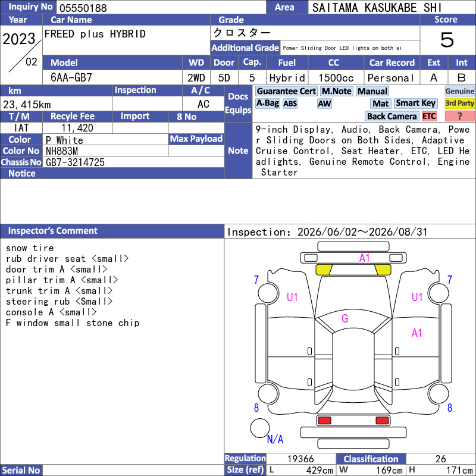Click the year 2023
Image resolution: width=476 pixels, height=476 pixels.
tap(19, 39)
